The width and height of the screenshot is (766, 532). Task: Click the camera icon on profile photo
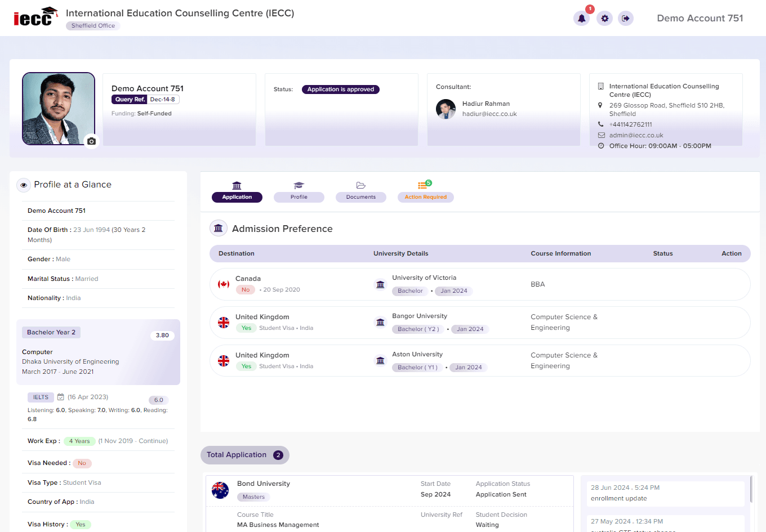click(x=91, y=141)
